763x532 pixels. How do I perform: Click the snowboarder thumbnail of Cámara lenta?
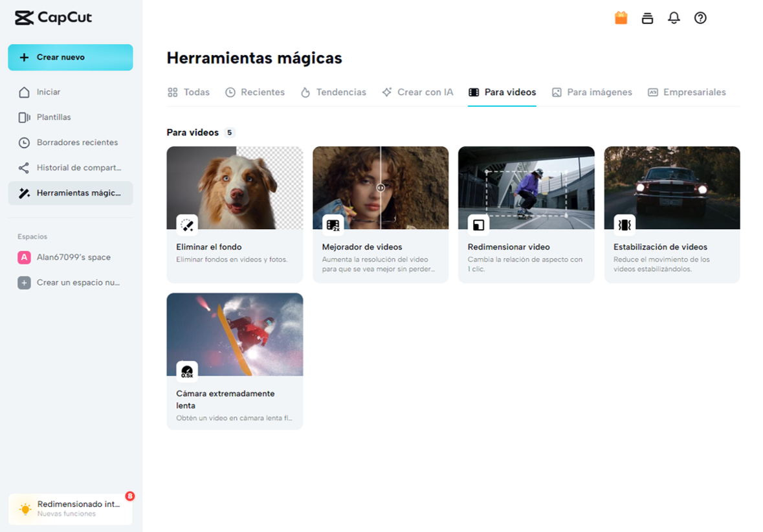click(x=235, y=335)
